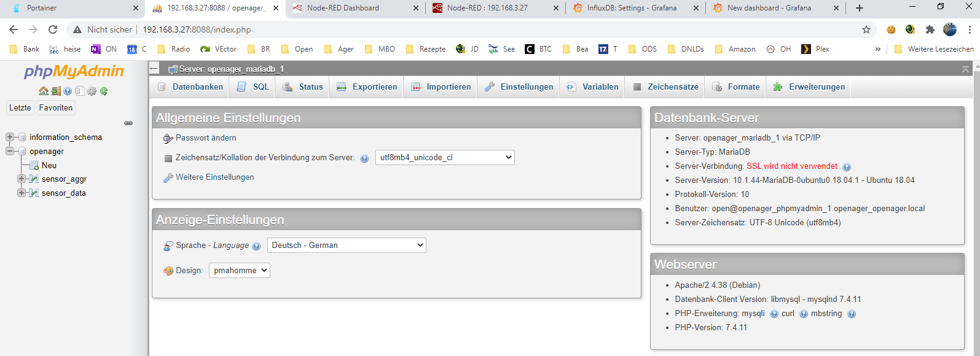The height and width of the screenshot is (356, 980).
Task: Switch to the SQL tab
Action: click(x=253, y=87)
